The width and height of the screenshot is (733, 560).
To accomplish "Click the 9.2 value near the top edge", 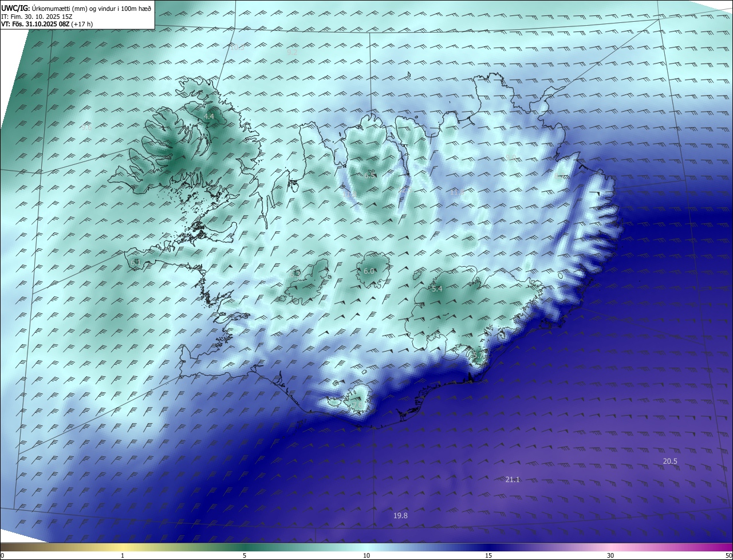I will click(292, 52).
